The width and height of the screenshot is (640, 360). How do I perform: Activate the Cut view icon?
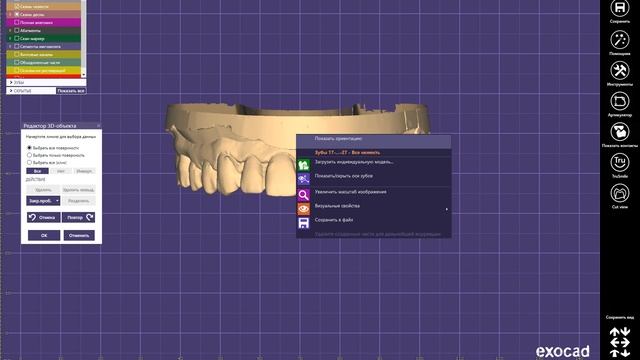(620, 193)
